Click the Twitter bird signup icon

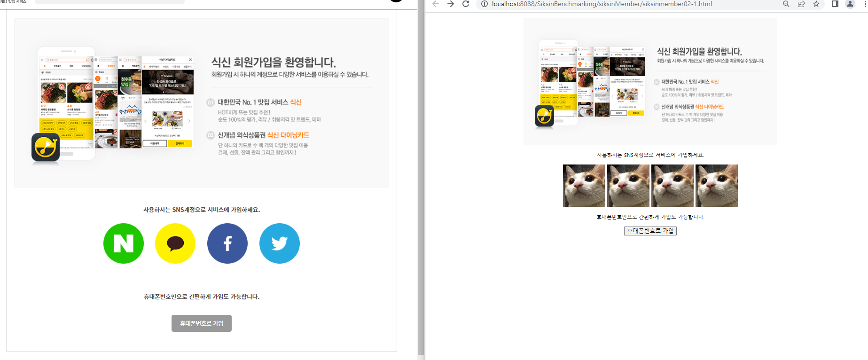coord(280,243)
